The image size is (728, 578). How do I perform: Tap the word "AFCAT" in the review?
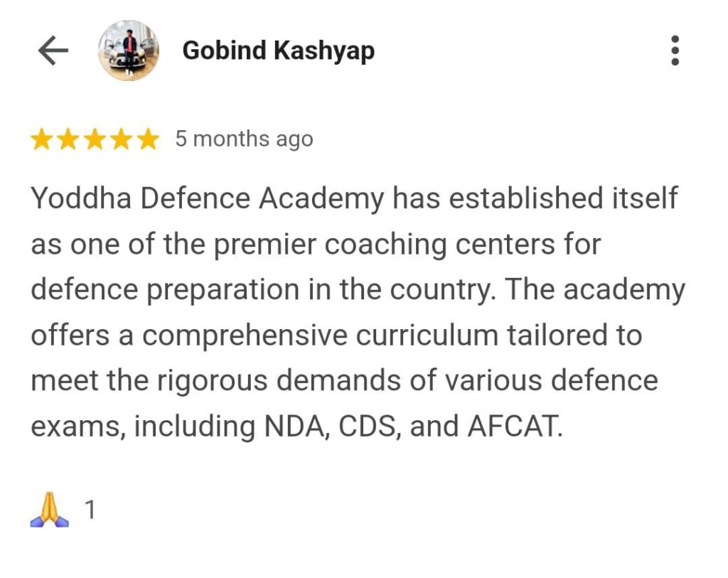pyautogui.click(x=513, y=426)
